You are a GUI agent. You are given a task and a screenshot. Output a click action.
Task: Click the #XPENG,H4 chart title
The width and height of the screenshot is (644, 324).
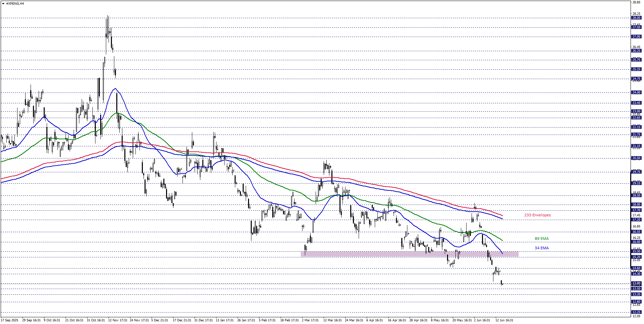click(x=15, y=3)
